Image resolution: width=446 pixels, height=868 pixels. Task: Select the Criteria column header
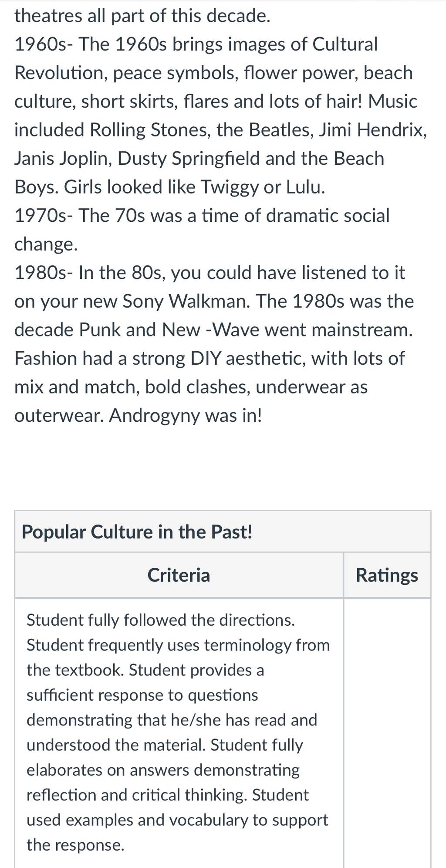[x=179, y=575]
